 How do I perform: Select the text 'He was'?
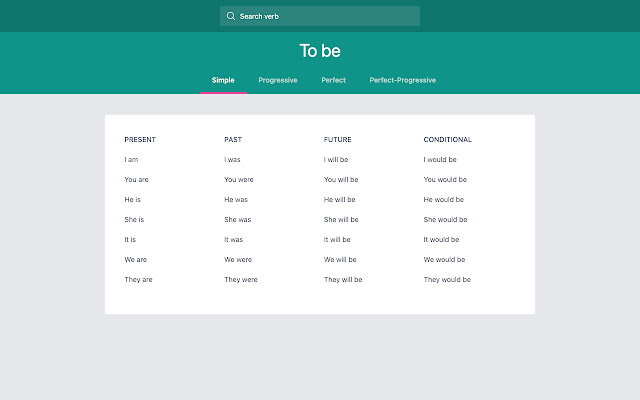tap(236, 200)
